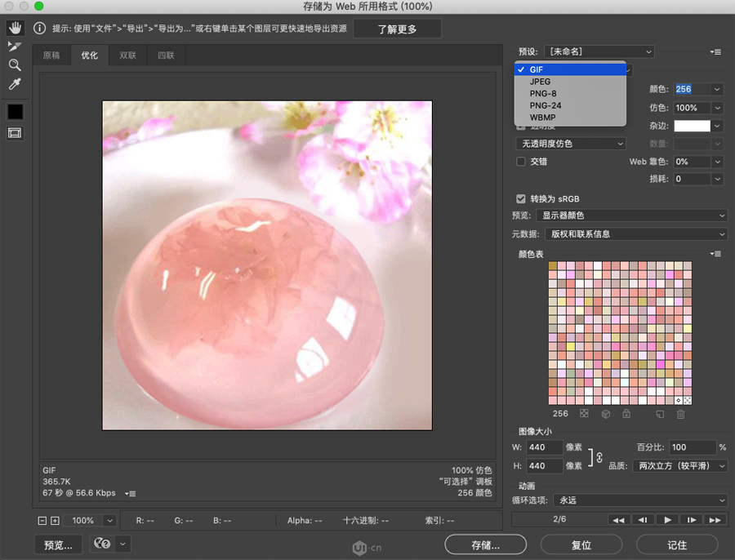Image resolution: width=735 pixels, height=560 pixels.
Task: Expand the Web 靠色 dropdown arrow
Action: click(717, 162)
